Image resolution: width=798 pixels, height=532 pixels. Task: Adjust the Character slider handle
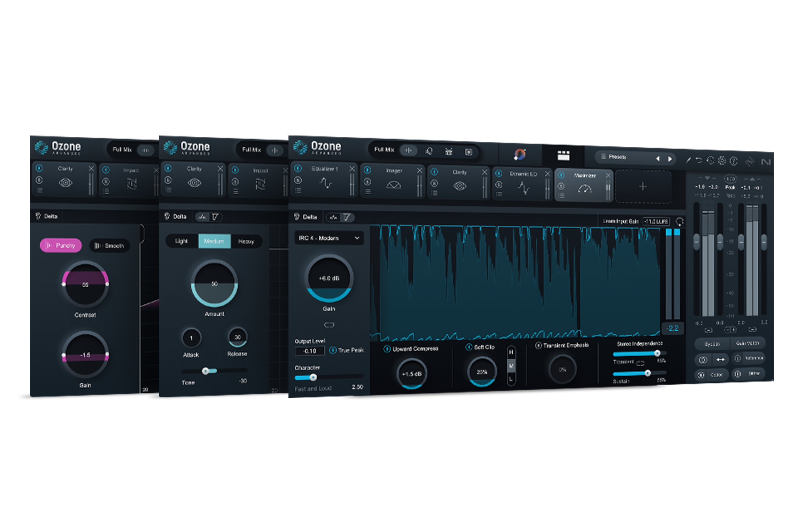[x=313, y=377]
